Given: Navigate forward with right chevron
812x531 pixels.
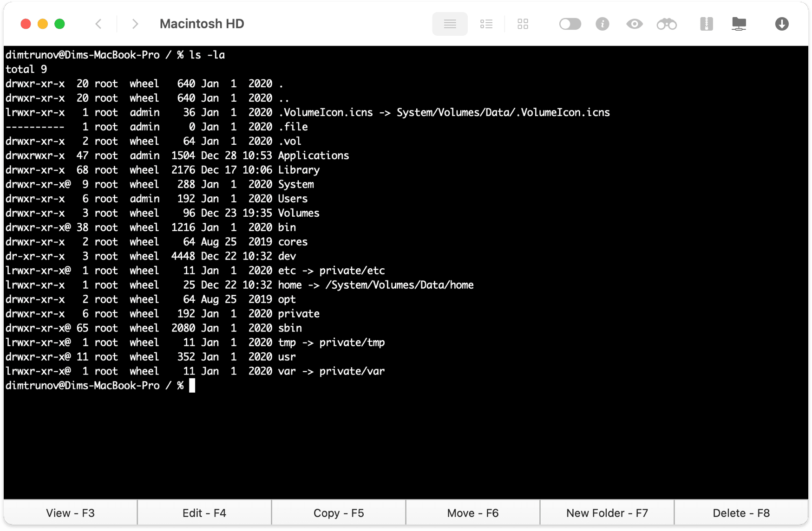Looking at the screenshot, I should (135, 24).
